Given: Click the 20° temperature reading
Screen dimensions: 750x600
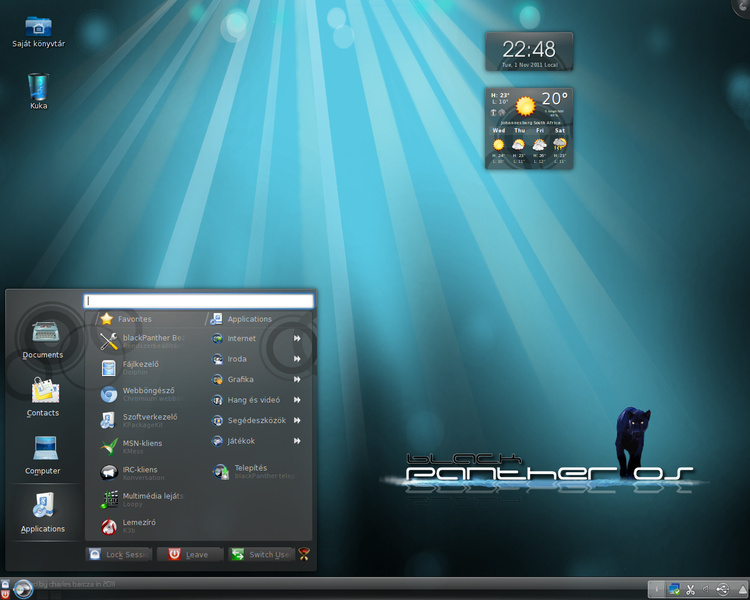Looking at the screenshot, I should point(554,99).
